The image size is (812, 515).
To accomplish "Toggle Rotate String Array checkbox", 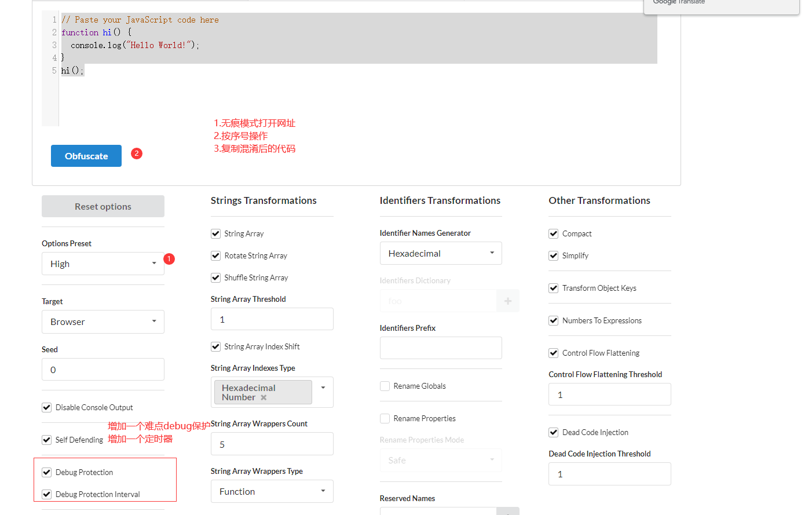I will pyautogui.click(x=216, y=255).
